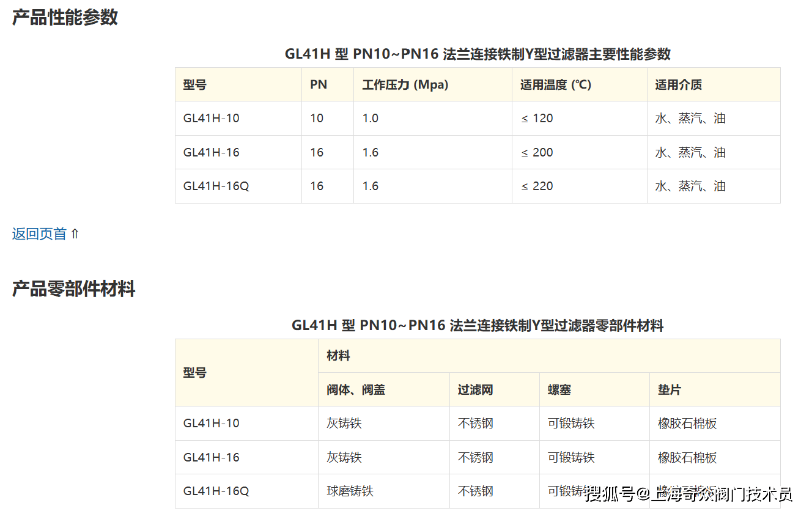Viewport: 812px width, 511px height.
Task: Click 不锈钢 in the materials GL41H-10 row
Action: tap(476, 423)
